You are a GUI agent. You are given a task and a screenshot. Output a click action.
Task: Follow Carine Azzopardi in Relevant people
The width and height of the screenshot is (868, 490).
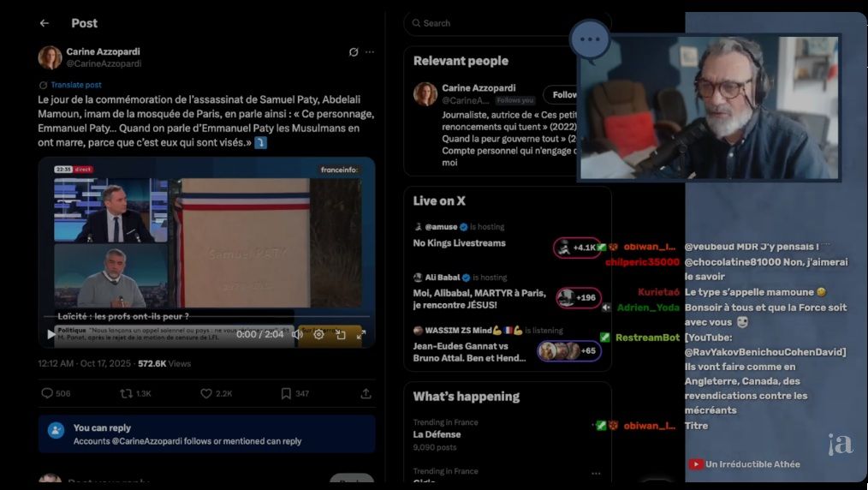pyautogui.click(x=560, y=95)
